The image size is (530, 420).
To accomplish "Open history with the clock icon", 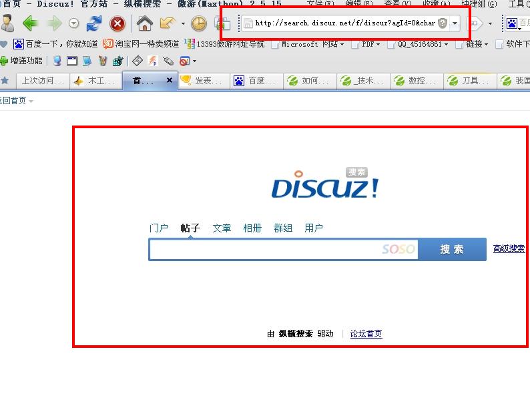I will 199,23.
